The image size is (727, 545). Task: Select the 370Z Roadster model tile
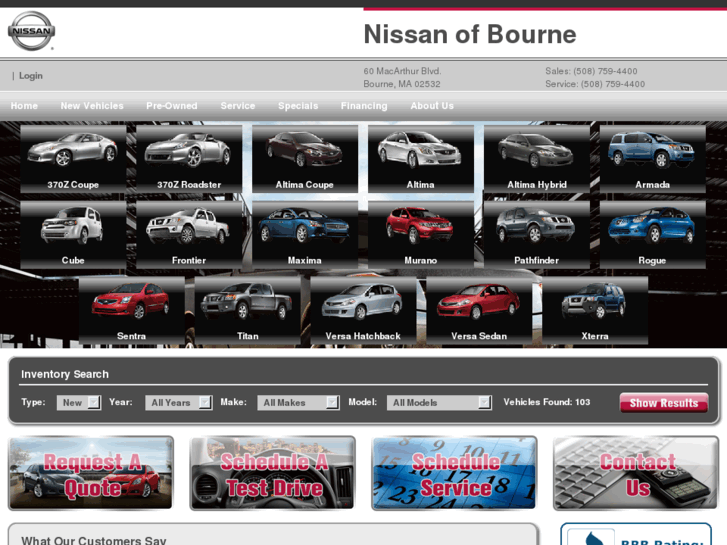pos(189,159)
